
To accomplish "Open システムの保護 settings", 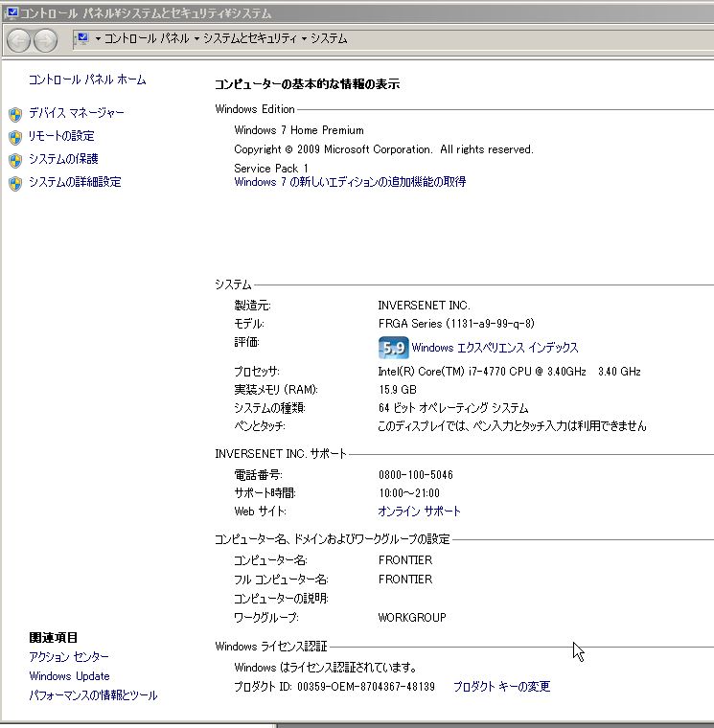I will 63,159.
